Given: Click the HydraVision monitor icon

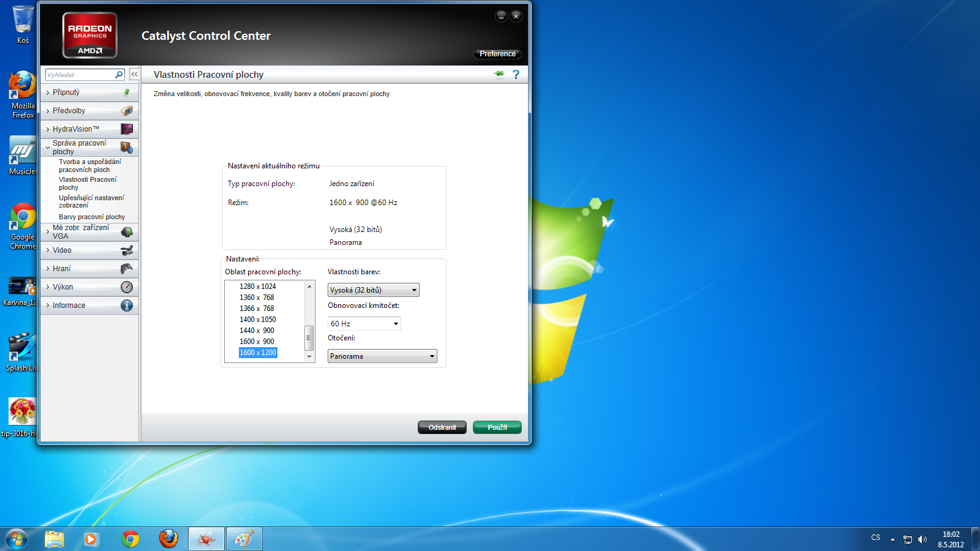Looking at the screenshot, I should pos(127,129).
